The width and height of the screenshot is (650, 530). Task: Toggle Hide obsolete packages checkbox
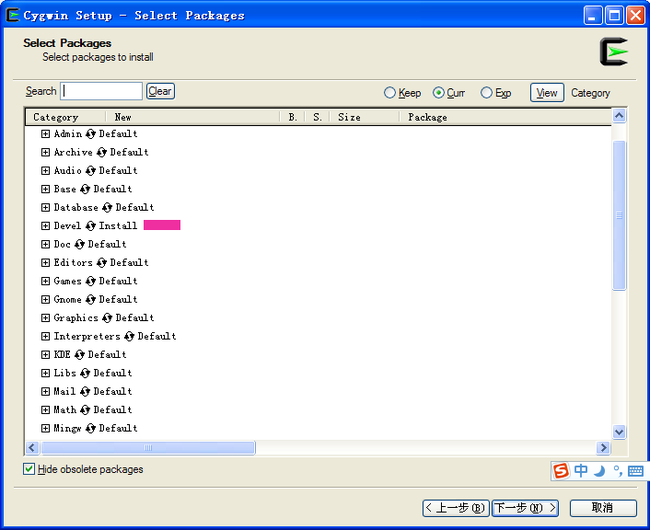29,469
